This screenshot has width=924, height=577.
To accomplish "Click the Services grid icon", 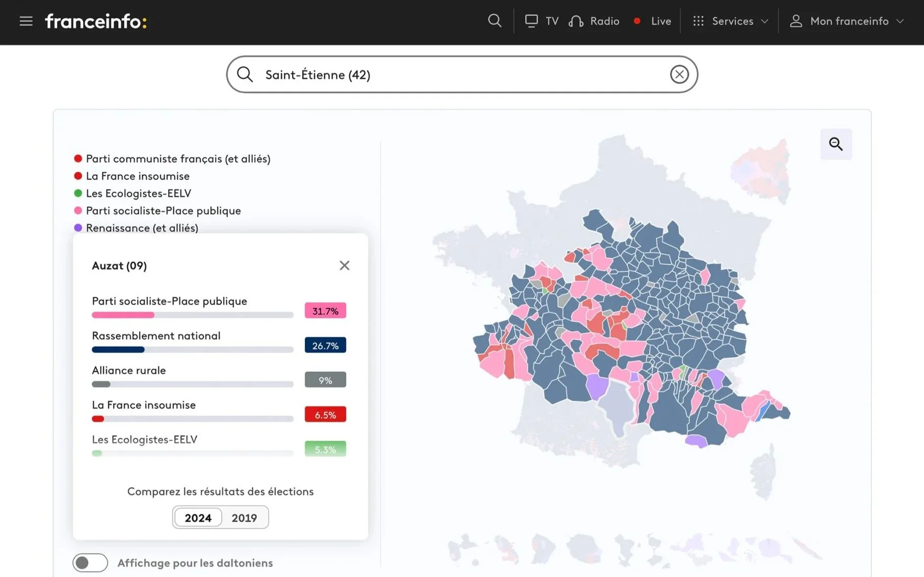I will [698, 21].
